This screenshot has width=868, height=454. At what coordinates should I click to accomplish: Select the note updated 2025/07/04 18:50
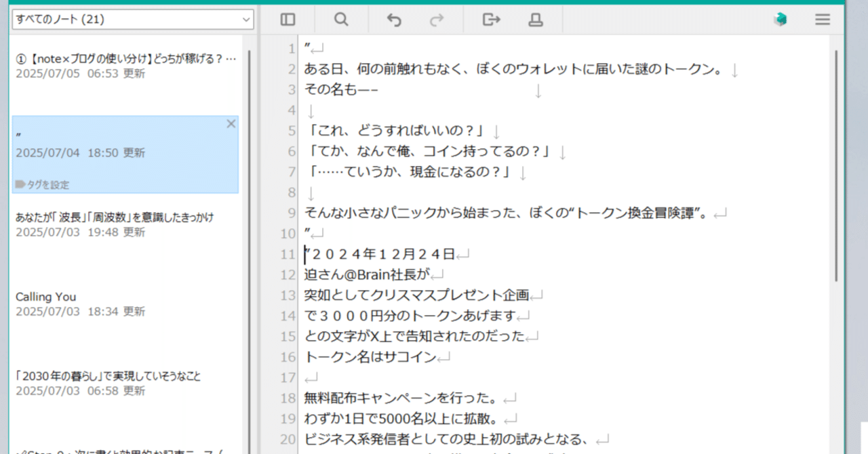(125, 154)
